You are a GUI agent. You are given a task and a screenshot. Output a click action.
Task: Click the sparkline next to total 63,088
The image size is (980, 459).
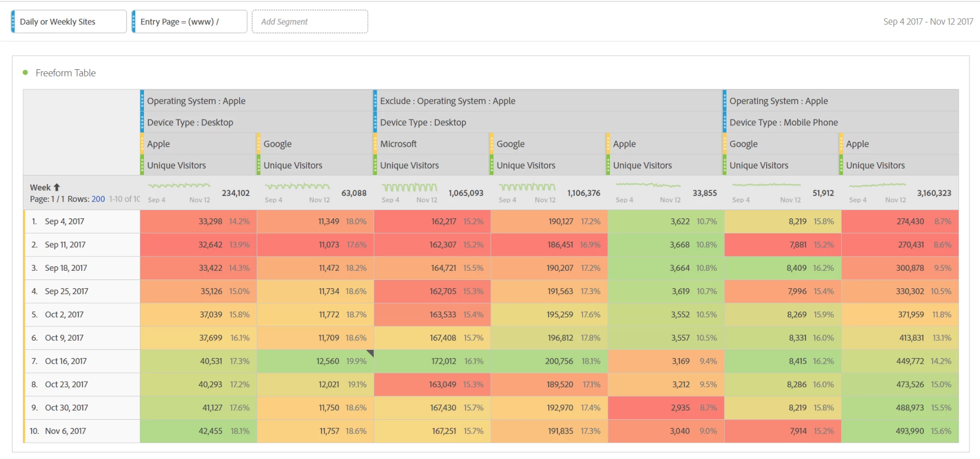[297, 186]
